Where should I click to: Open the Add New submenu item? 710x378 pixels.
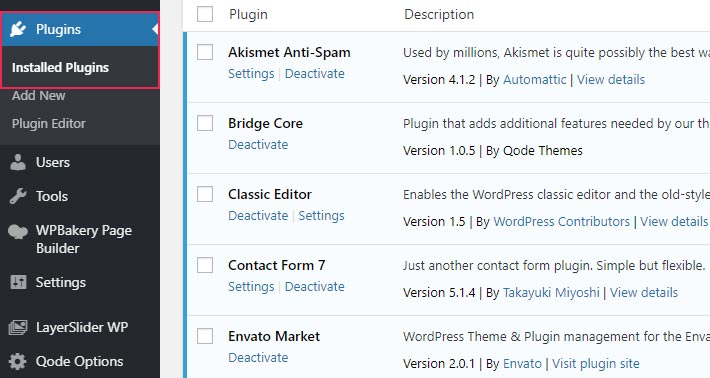click(x=38, y=96)
